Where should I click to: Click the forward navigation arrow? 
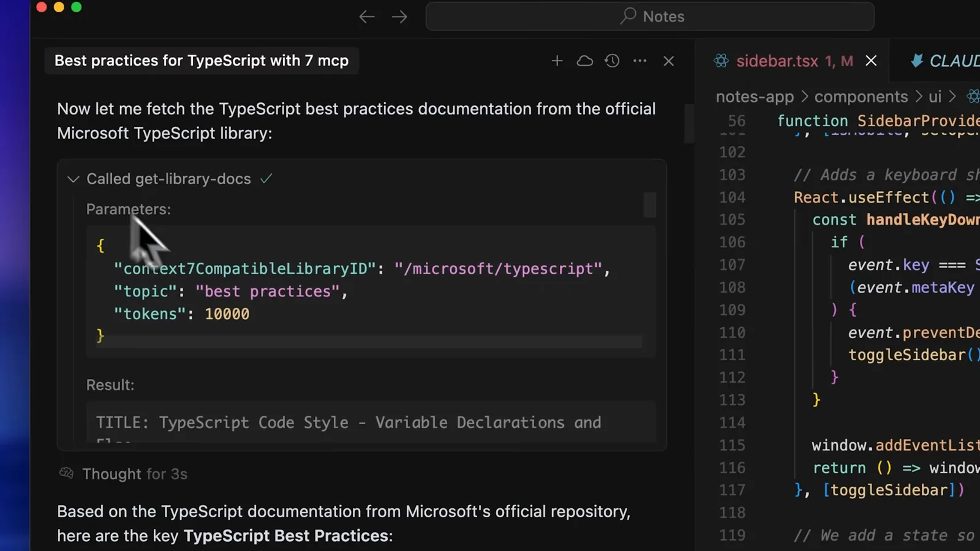coord(399,17)
